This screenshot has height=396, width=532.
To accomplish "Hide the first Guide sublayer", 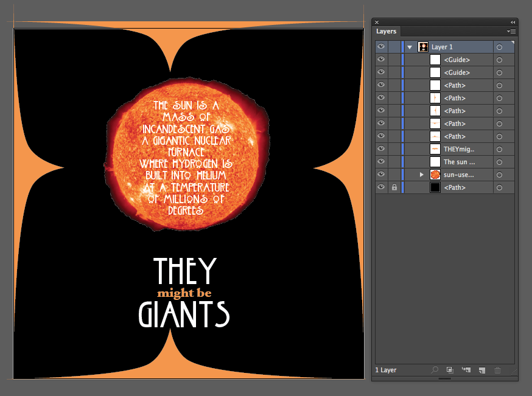I will coord(381,60).
